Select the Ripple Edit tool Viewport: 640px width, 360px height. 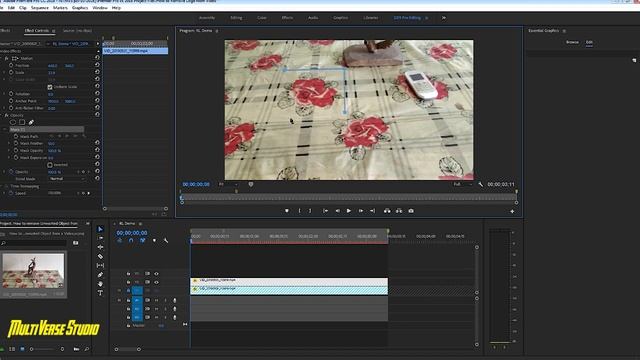point(100,247)
